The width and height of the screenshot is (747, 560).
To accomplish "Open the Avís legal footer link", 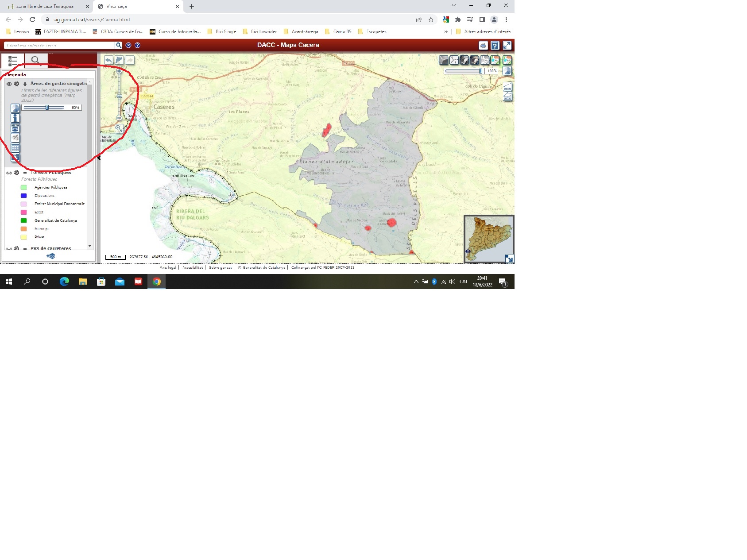I will pyautogui.click(x=168, y=267).
